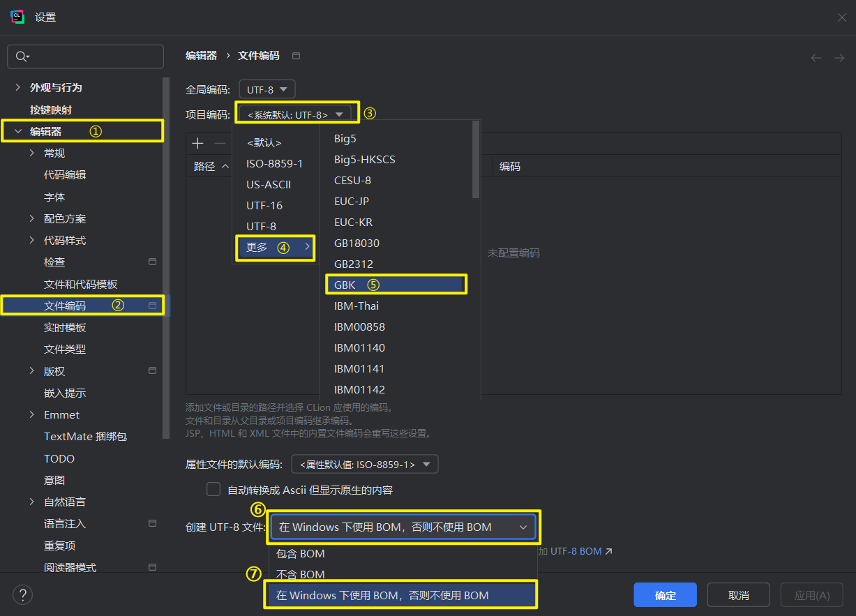Click the plus icon to add a path

coord(197,143)
